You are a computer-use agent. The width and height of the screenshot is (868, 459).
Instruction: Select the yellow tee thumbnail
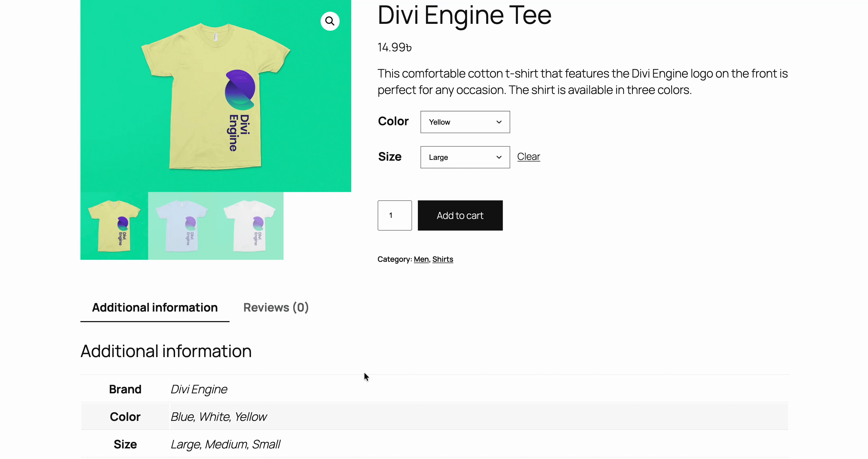(114, 226)
